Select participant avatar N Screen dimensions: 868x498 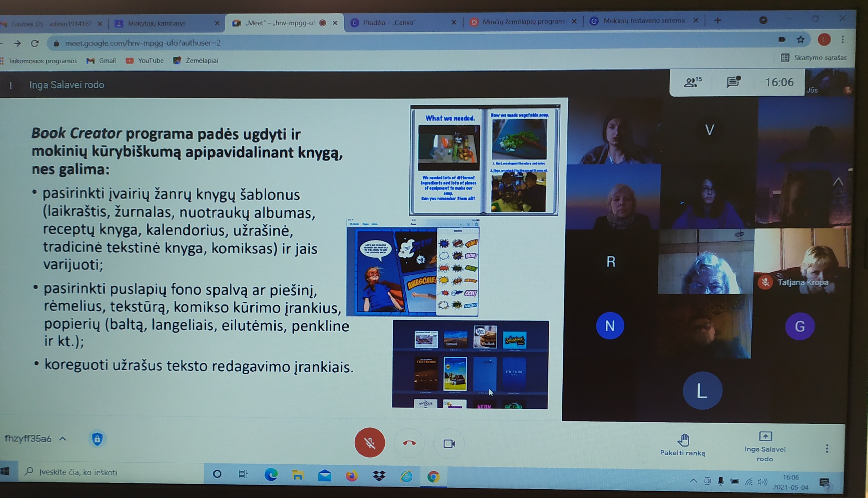(x=610, y=326)
